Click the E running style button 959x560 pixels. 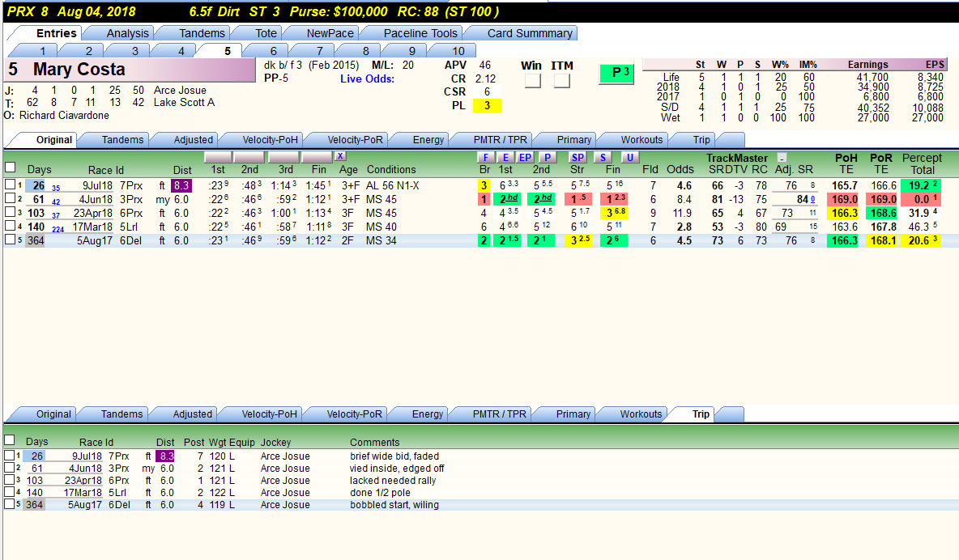pos(505,157)
